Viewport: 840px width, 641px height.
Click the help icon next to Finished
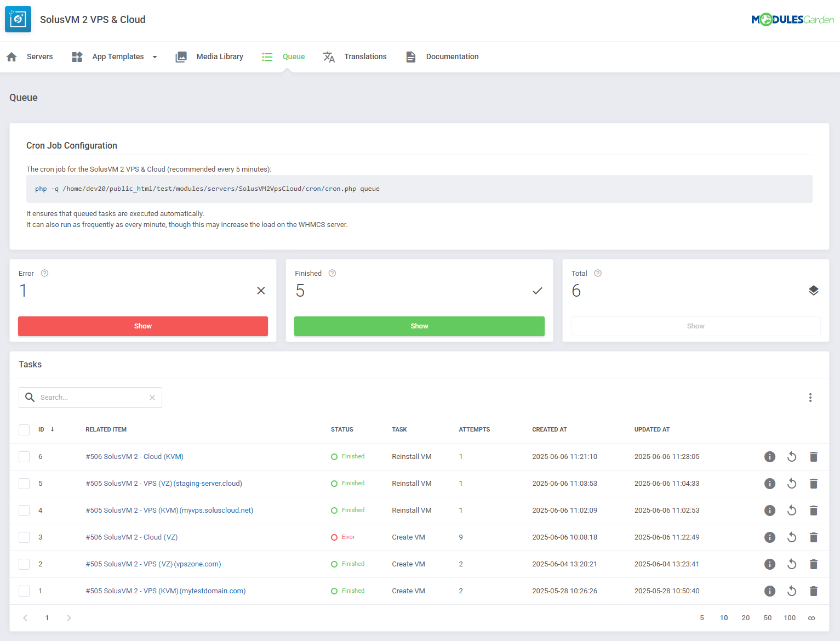click(x=332, y=274)
